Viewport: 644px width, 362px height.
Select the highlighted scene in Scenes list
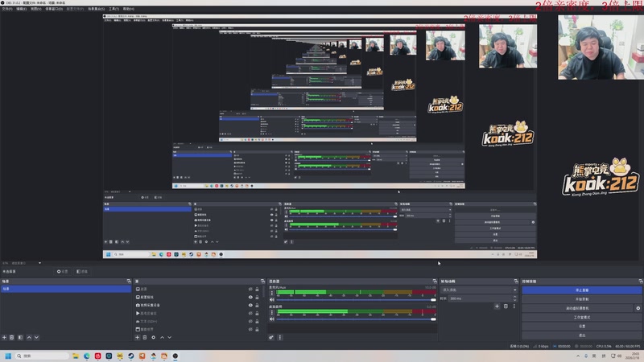66,289
